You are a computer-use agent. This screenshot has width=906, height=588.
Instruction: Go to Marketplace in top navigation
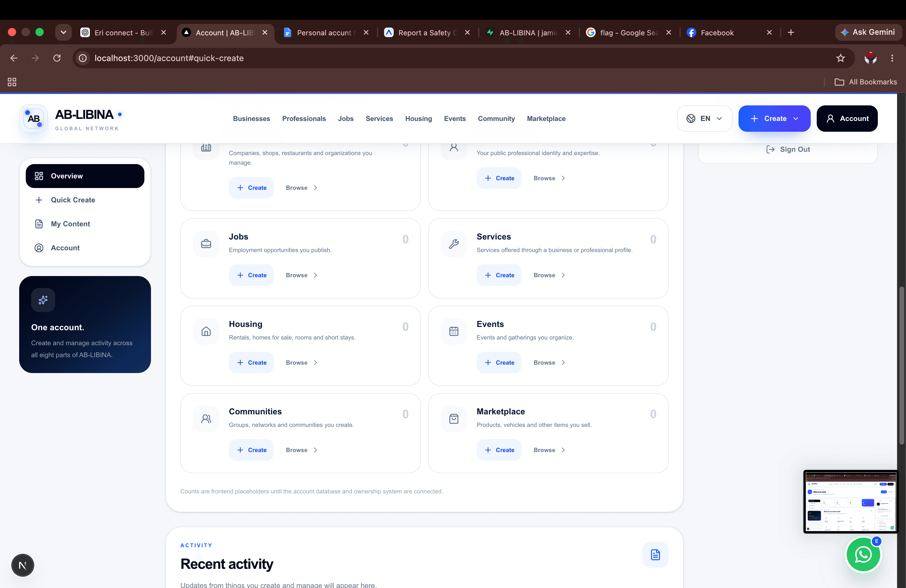[546, 119]
